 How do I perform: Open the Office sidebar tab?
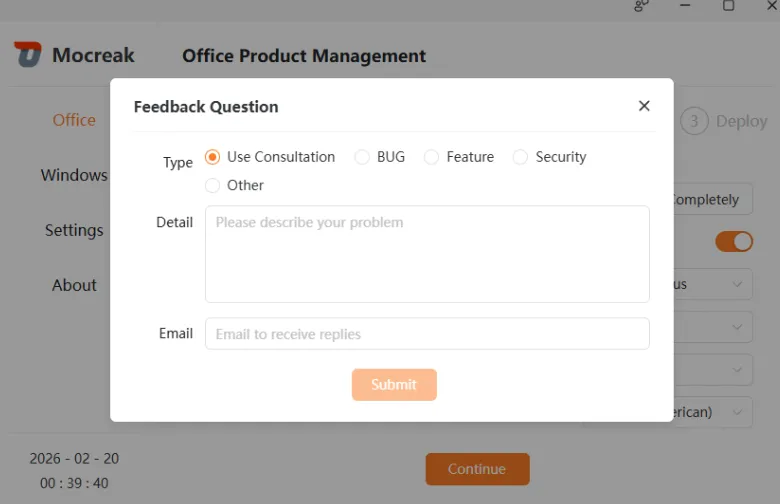click(74, 120)
